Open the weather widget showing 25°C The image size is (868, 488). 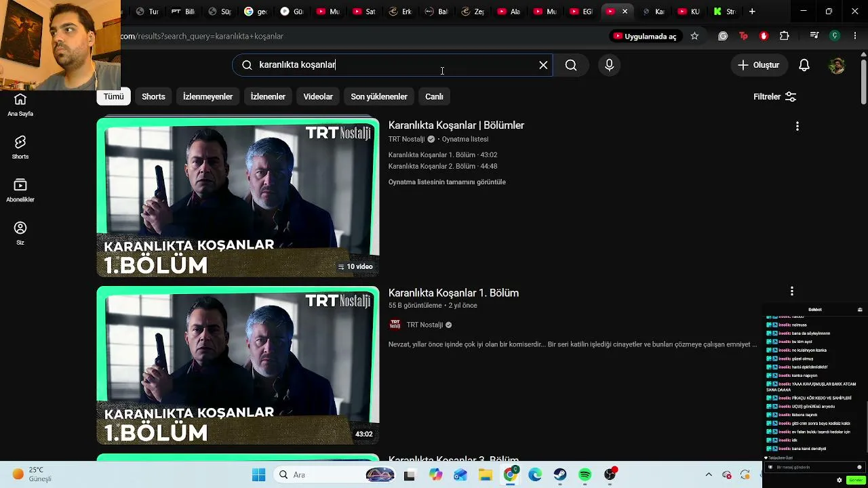click(33, 474)
